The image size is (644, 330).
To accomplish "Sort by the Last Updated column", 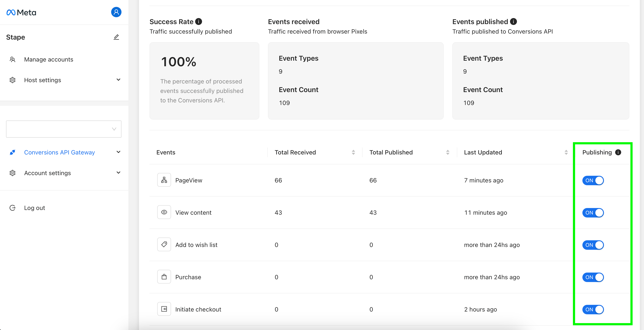I will click(x=566, y=152).
